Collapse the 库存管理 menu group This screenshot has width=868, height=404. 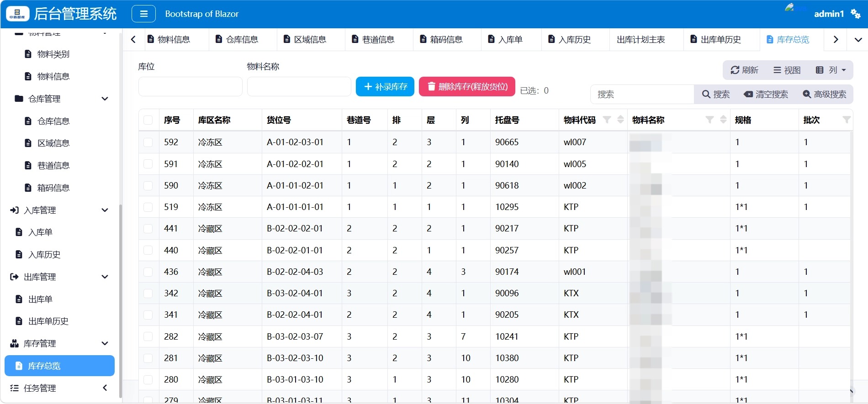tap(105, 343)
